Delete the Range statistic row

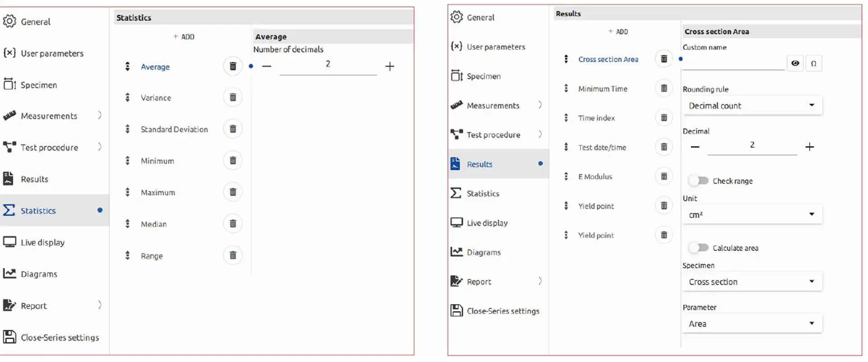pos(233,256)
